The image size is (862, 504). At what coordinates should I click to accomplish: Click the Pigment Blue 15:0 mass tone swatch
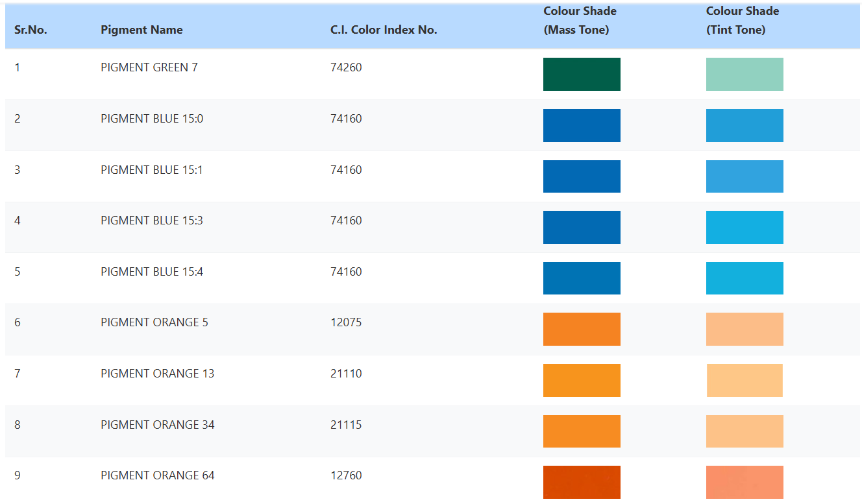click(x=582, y=125)
